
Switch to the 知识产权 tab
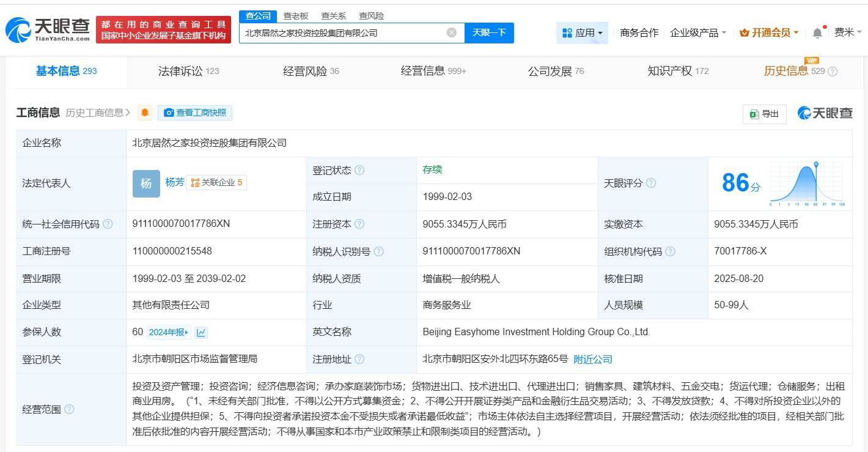pos(677,72)
